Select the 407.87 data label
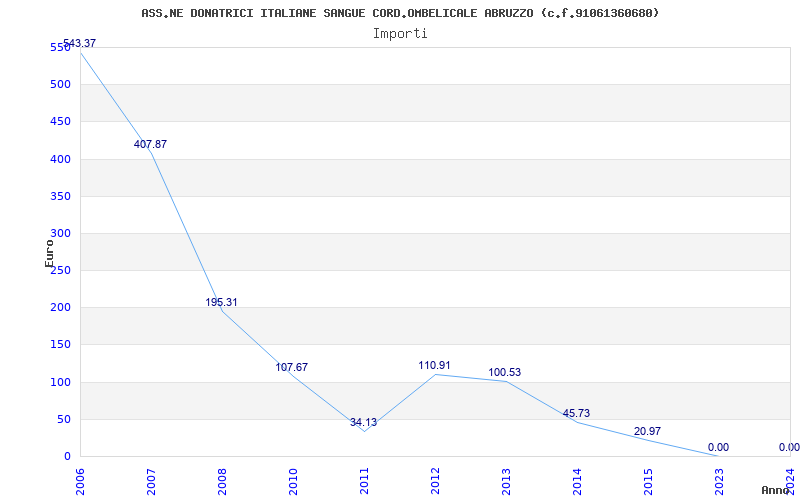The height and width of the screenshot is (500, 800). pyautogui.click(x=151, y=144)
